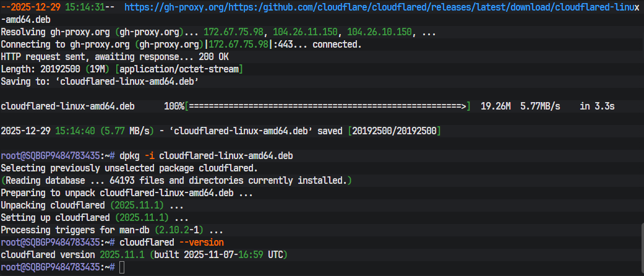644x276 pixels.
Task: Click the 'Connecting to gh-proxy.org' text
Action: pos(66,45)
